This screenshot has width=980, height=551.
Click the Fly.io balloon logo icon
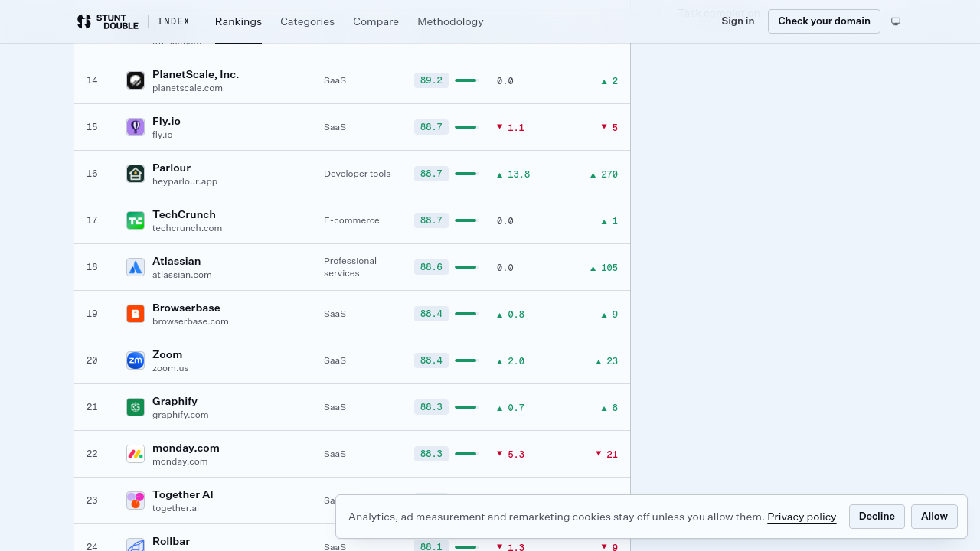click(136, 127)
